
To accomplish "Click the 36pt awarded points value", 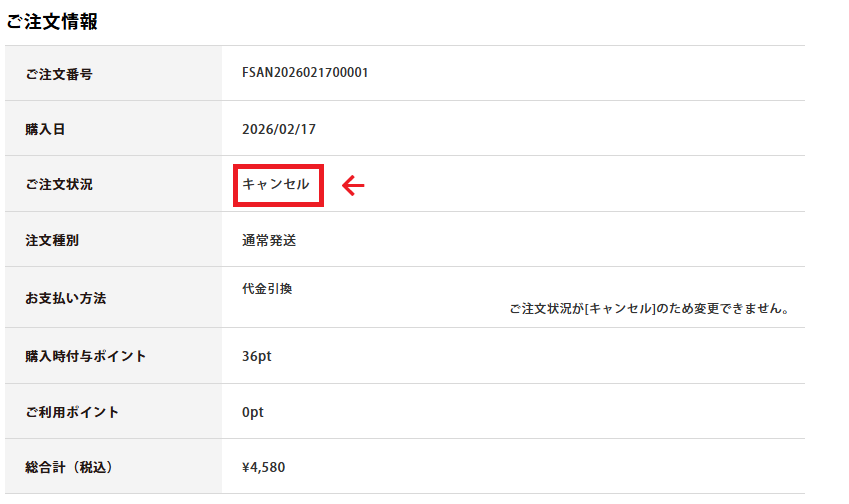I will (257, 356).
